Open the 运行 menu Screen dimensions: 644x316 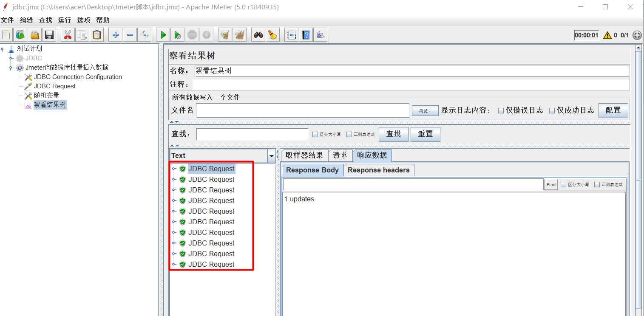(x=65, y=20)
